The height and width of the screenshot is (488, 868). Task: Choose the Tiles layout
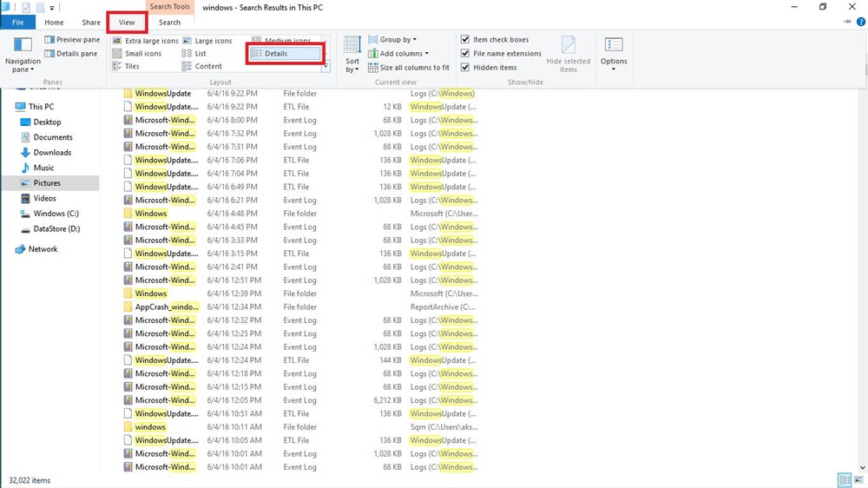pyautogui.click(x=126, y=67)
